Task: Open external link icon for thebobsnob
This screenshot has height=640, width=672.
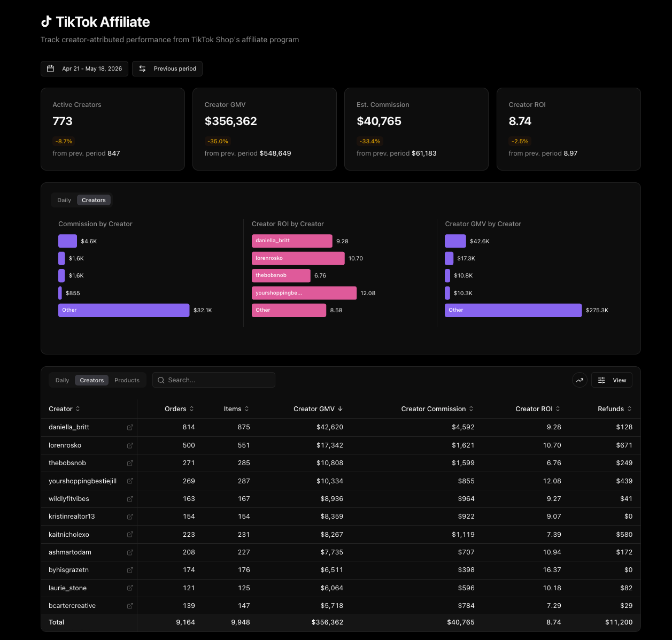Action: (130, 463)
